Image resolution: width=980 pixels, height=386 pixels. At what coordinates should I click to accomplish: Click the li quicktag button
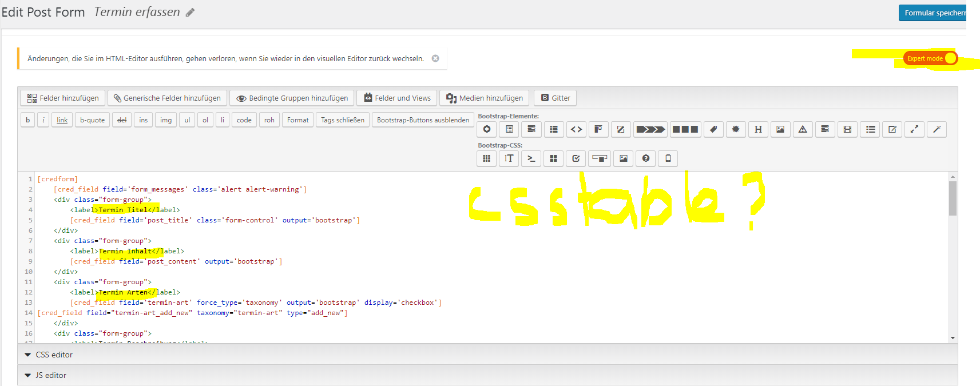click(x=223, y=120)
